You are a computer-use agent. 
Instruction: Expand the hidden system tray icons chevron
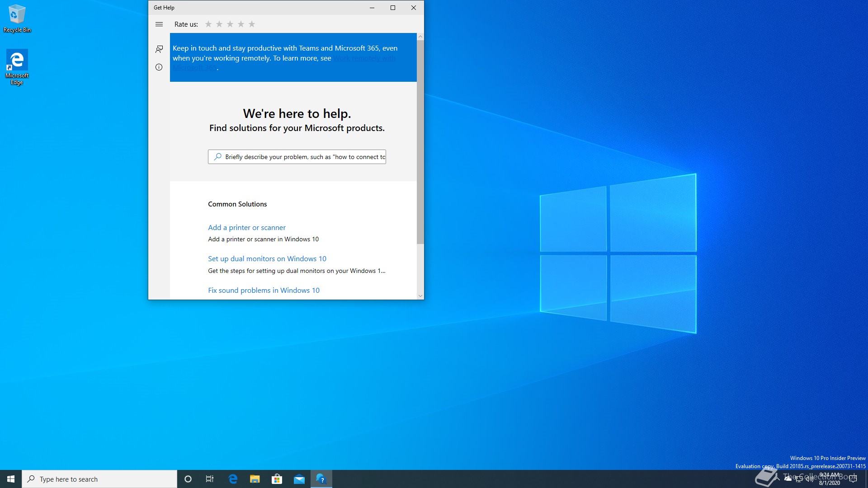pos(777,479)
